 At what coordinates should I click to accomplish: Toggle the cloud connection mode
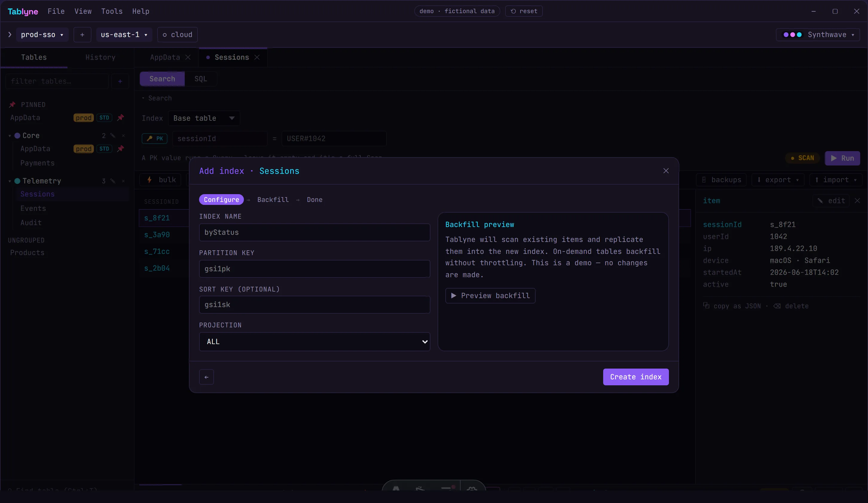coord(177,35)
